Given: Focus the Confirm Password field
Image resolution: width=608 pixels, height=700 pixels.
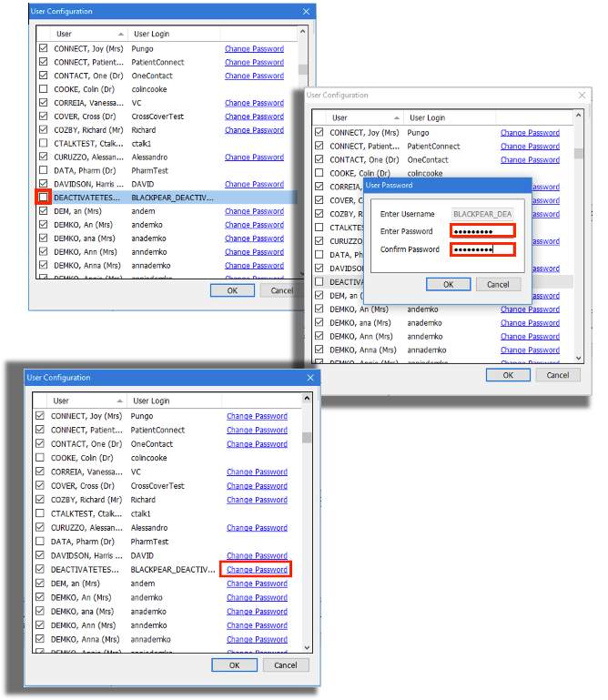Looking at the screenshot, I should (x=482, y=249).
